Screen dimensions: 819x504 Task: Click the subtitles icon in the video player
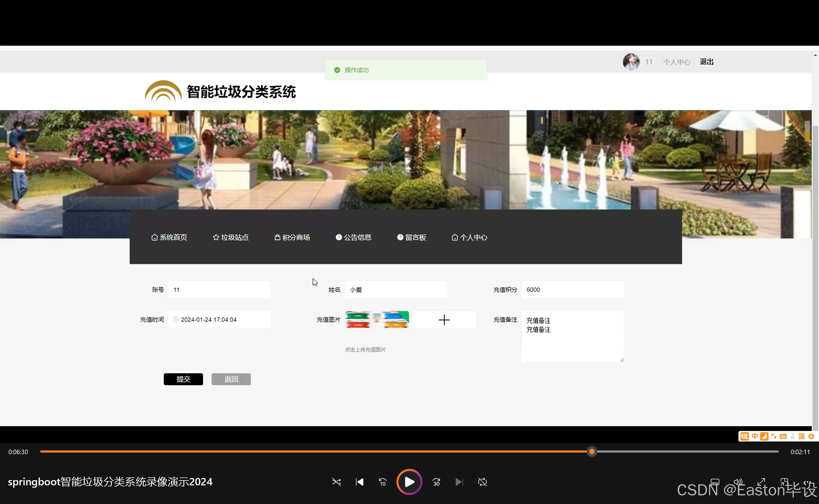[715, 482]
